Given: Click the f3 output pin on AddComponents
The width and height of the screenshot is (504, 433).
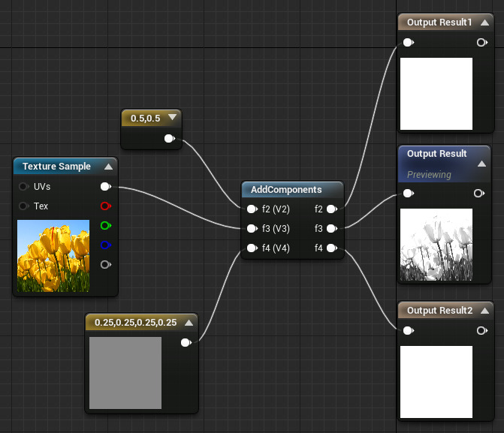Looking at the screenshot, I should pyautogui.click(x=331, y=229).
